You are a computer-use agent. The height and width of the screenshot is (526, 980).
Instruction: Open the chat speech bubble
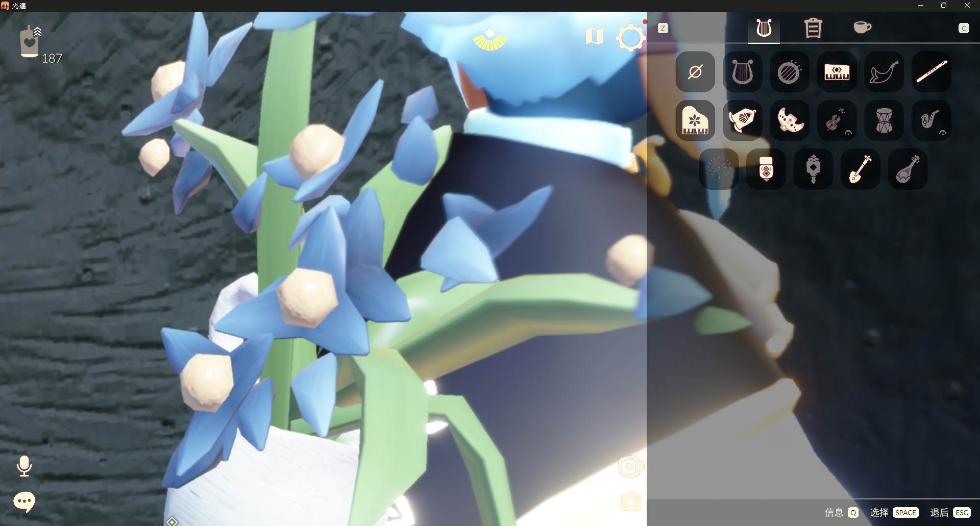coord(24,502)
